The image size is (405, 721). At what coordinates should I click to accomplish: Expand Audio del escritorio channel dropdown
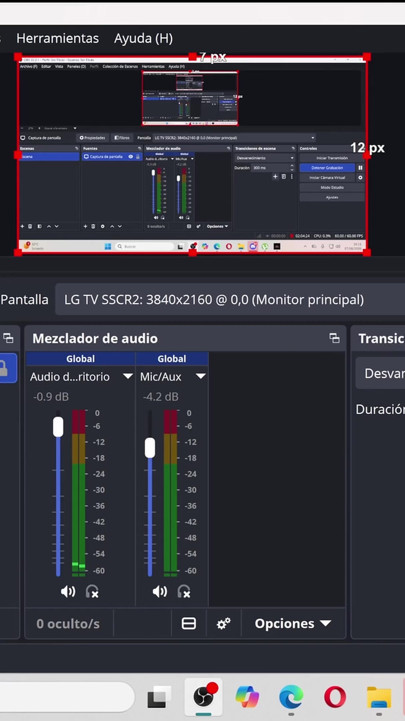point(128,377)
